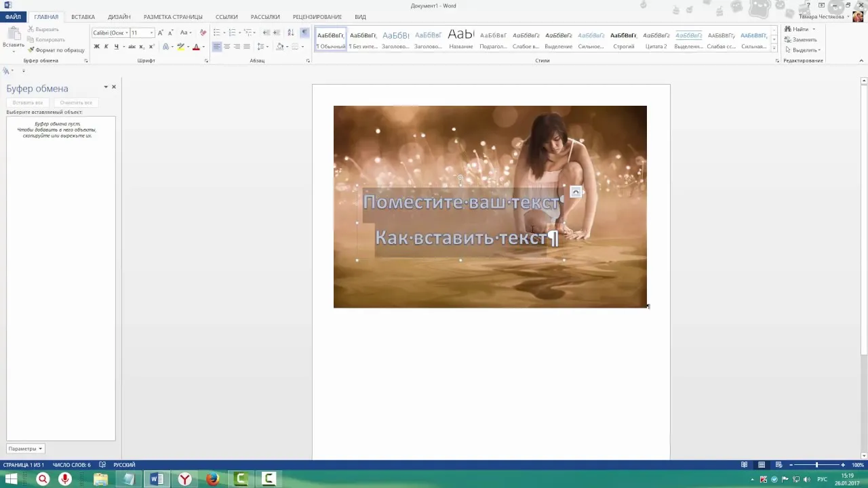Apply strikethrough formatting
The height and width of the screenshot is (488, 868).
[132, 47]
